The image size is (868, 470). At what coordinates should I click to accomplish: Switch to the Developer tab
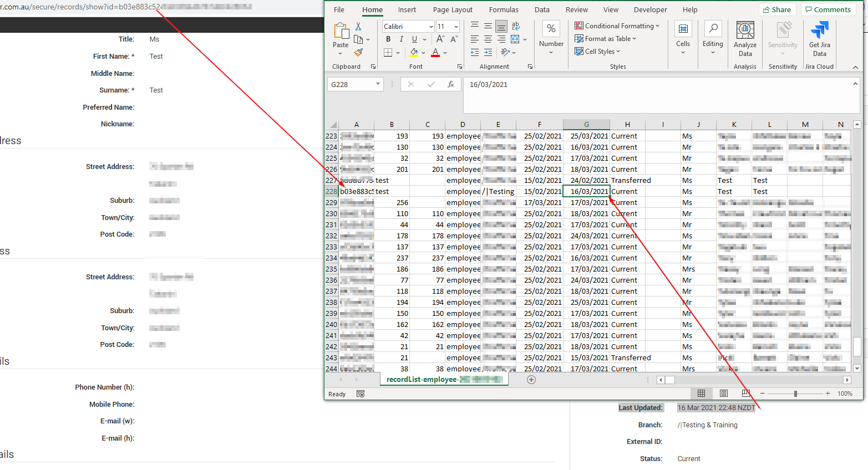point(651,9)
